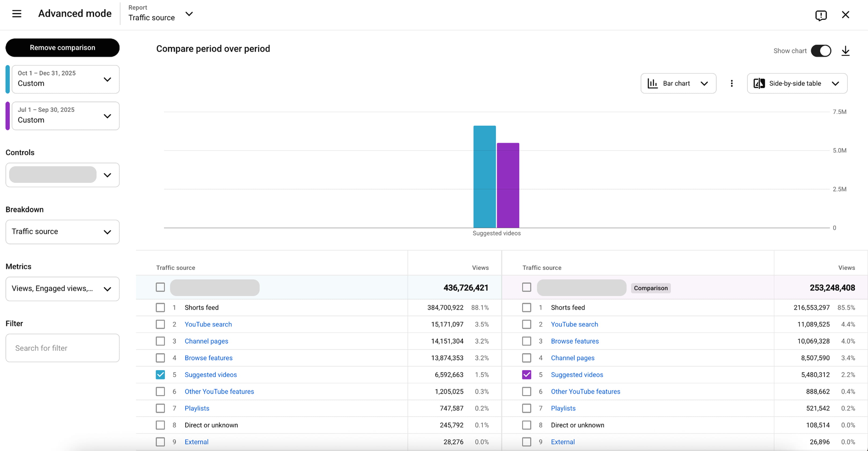Expand the Bar chart selector chevron
The width and height of the screenshot is (868, 451).
click(x=705, y=83)
